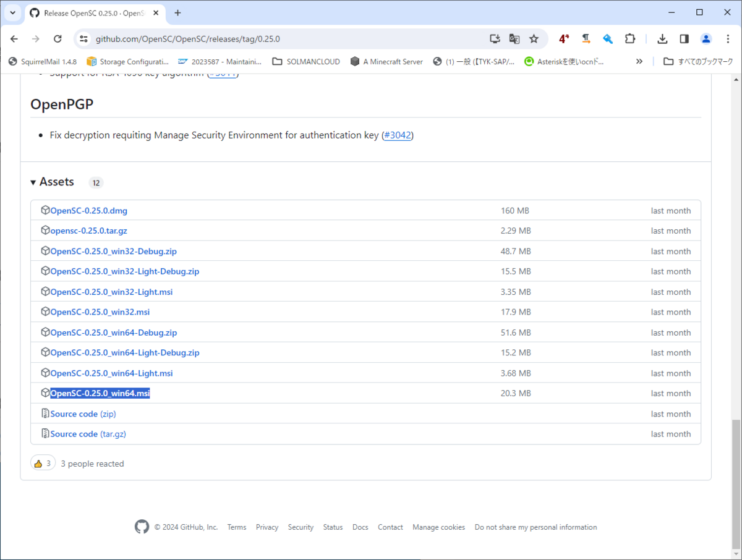
Task: Collapse the Assets section
Action: click(x=33, y=182)
